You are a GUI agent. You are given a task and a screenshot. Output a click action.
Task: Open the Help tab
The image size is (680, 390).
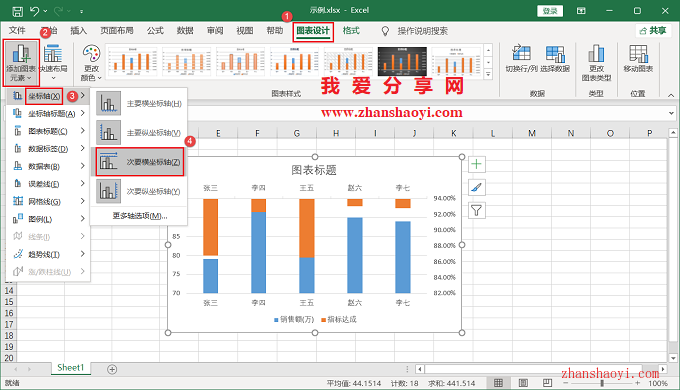click(x=275, y=31)
